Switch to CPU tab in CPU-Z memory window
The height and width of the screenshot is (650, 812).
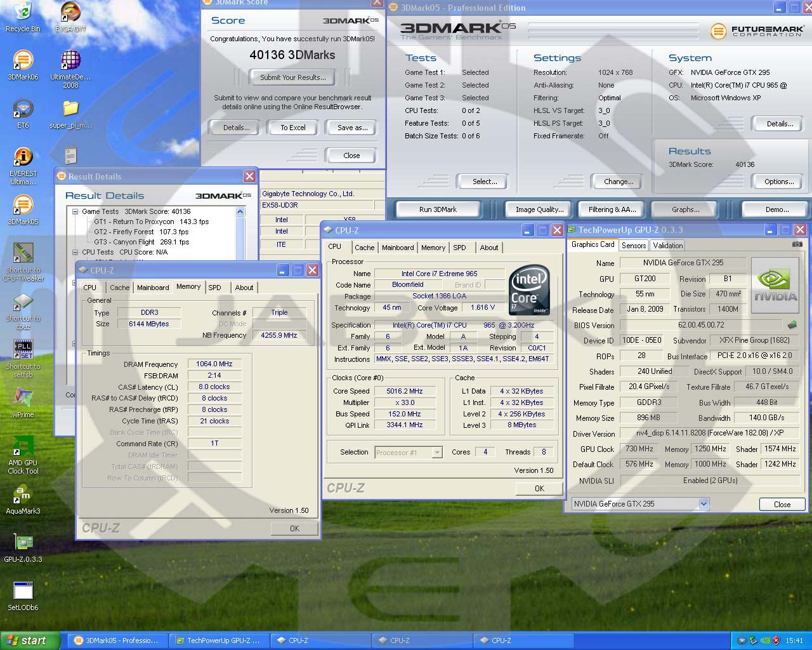tap(90, 288)
